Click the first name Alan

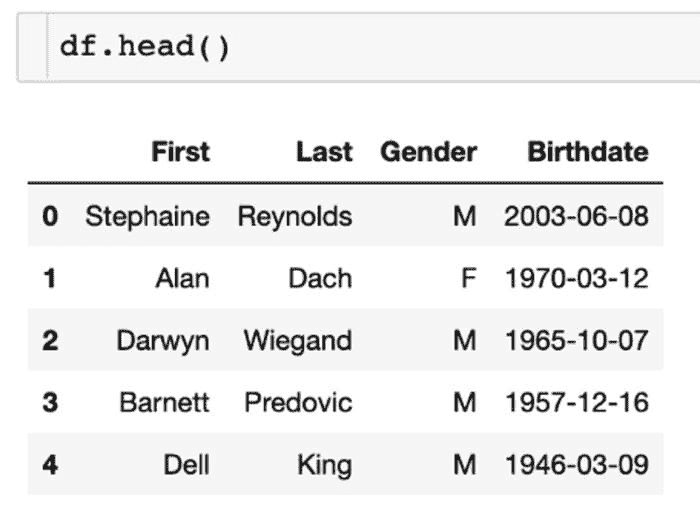click(x=182, y=278)
